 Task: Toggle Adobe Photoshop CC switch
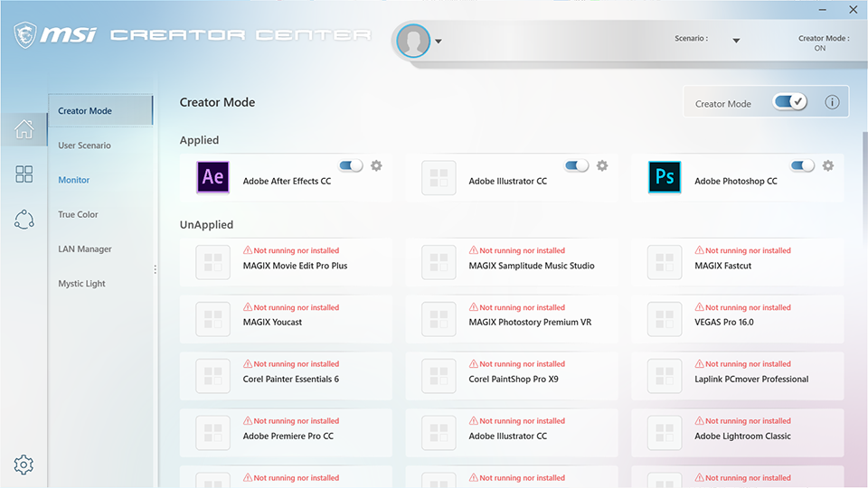803,165
